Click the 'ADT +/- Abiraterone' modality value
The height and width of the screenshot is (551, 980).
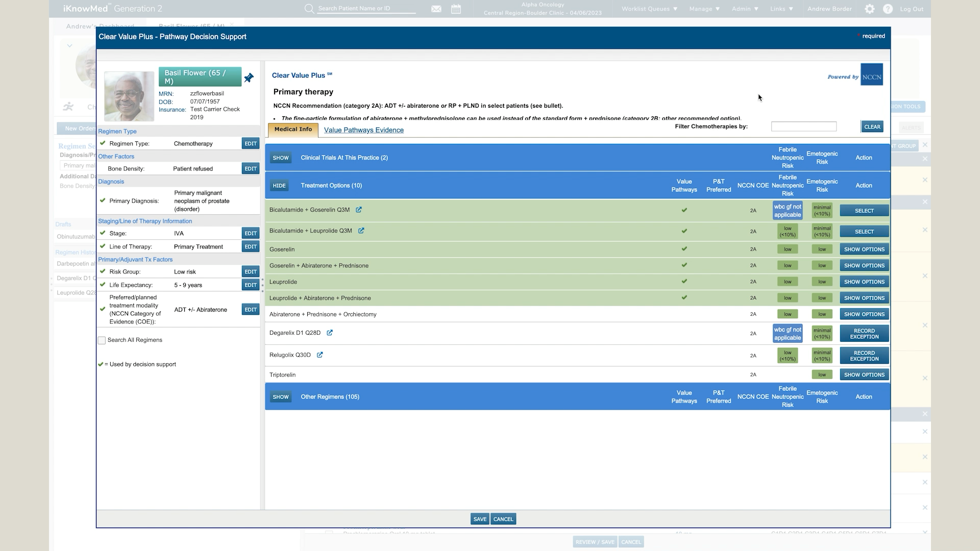[201, 310]
